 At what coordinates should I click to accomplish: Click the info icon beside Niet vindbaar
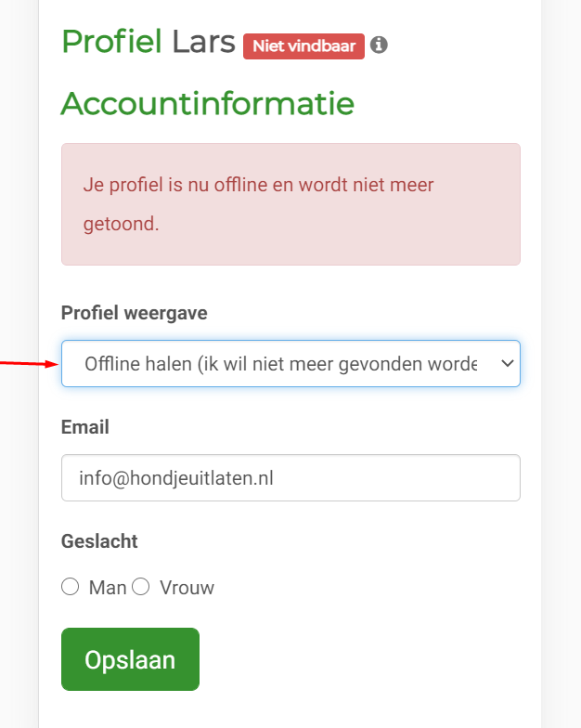pos(379,45)
